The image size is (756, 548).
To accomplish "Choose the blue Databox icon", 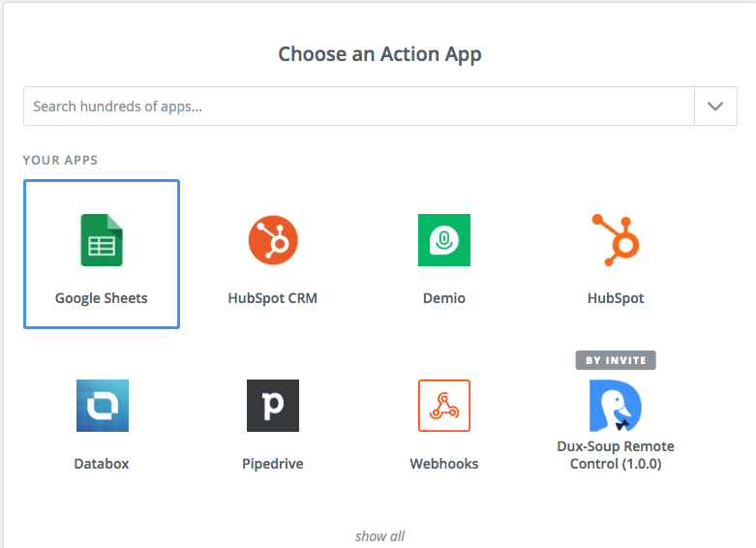I will (102, 406).
